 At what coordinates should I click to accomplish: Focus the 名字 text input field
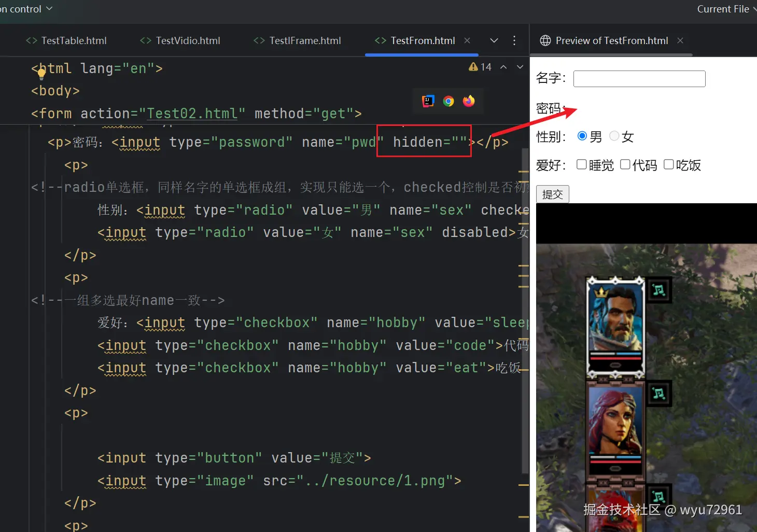coord(639,78)
